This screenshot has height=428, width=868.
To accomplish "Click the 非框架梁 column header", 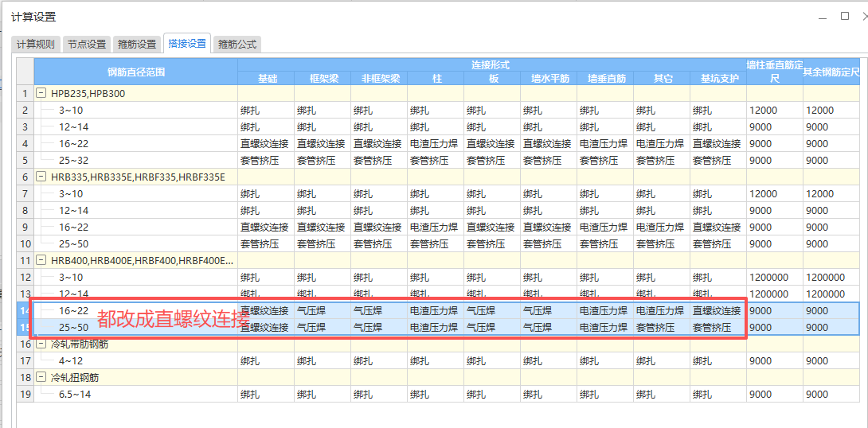I will coord(379,79).
